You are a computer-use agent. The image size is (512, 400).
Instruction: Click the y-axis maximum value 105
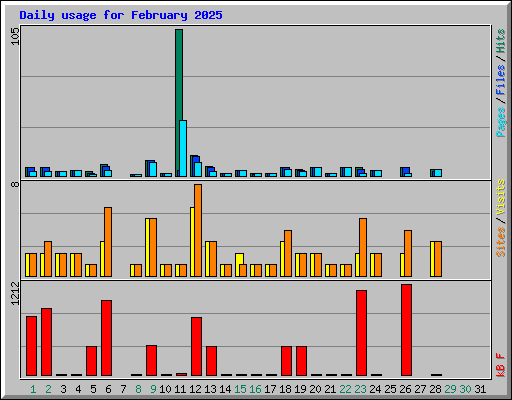point(15,36)
